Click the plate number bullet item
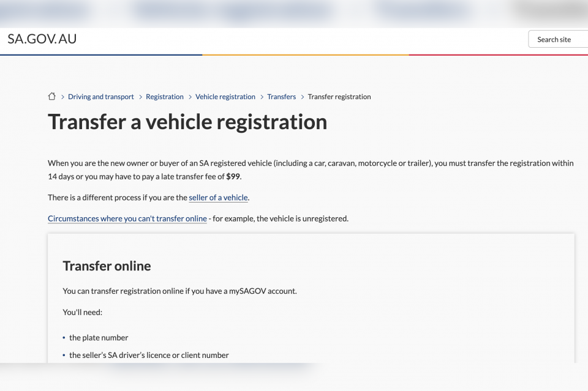The image size is (588, 391). [99, 337]
